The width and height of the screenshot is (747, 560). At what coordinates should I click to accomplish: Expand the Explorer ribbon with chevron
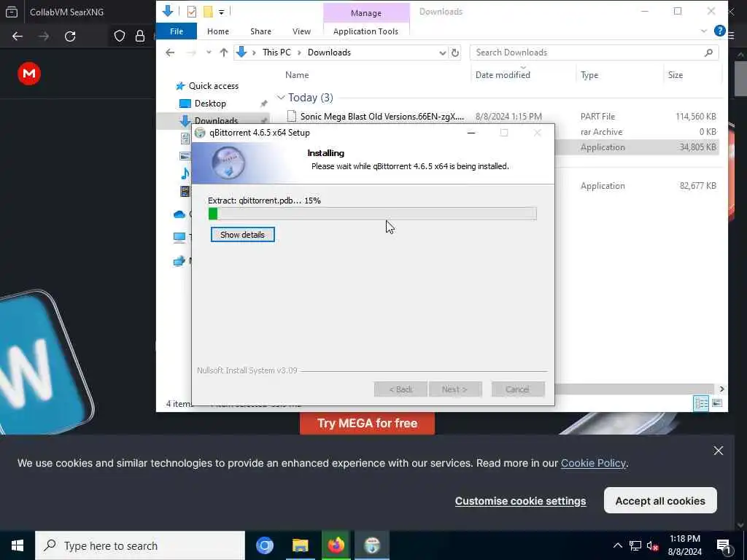point(704,31)
